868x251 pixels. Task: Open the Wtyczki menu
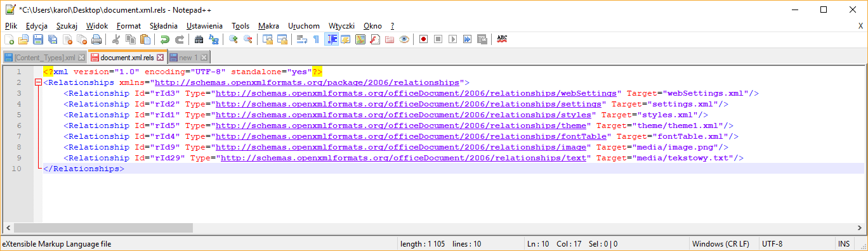click(x=341, y=25)
